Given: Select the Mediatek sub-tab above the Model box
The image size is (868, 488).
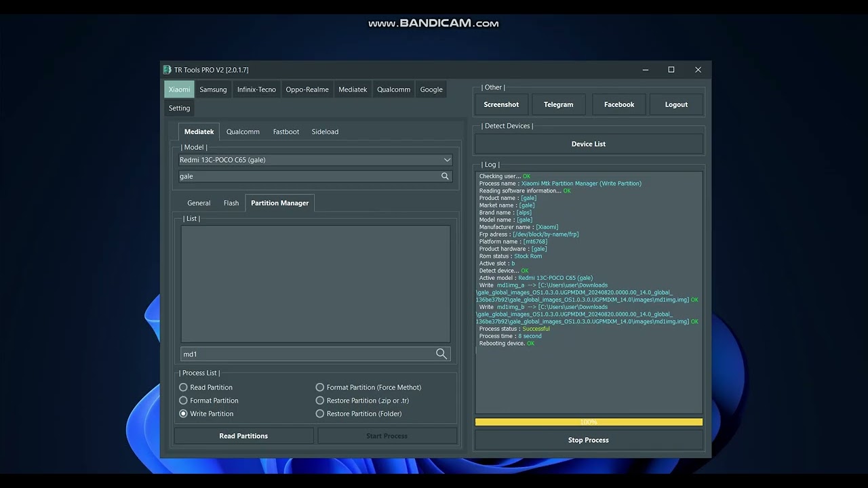Looking at the screenshot, I should [199, 131].
